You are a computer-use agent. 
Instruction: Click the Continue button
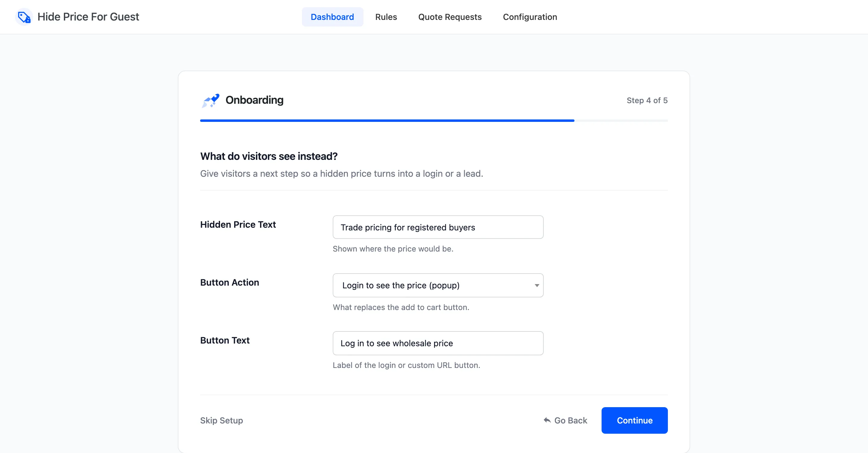tap(634, 420)
